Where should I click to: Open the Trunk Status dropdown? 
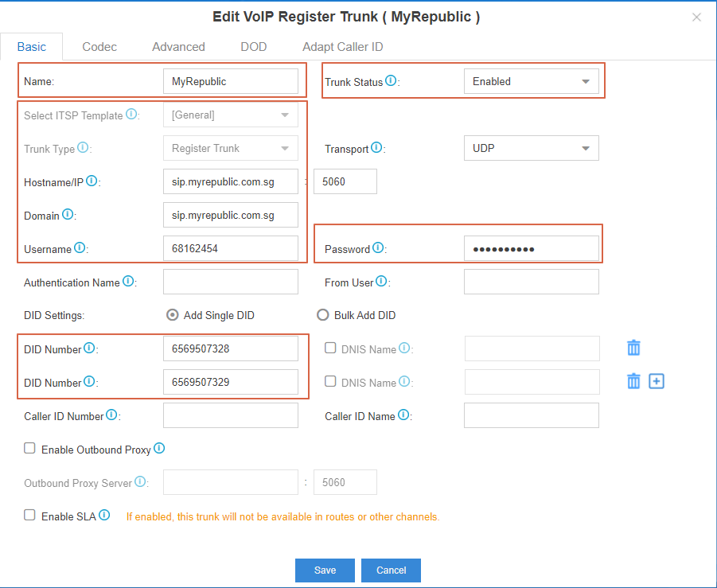click(x=586, y=80)
